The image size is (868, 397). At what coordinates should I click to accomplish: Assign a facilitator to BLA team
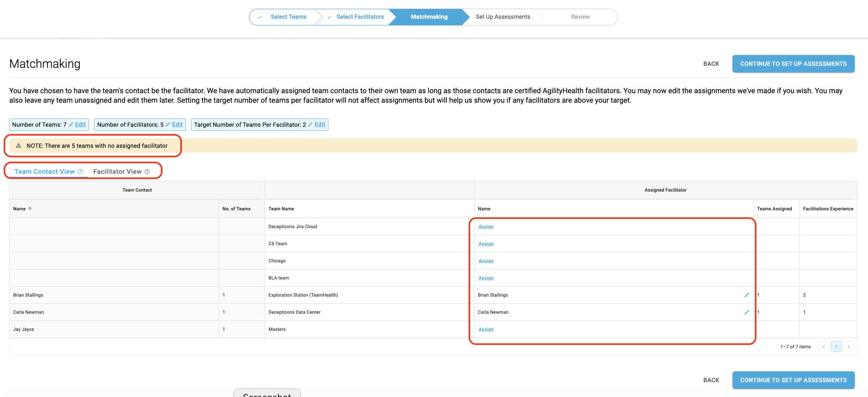(486, 278)
